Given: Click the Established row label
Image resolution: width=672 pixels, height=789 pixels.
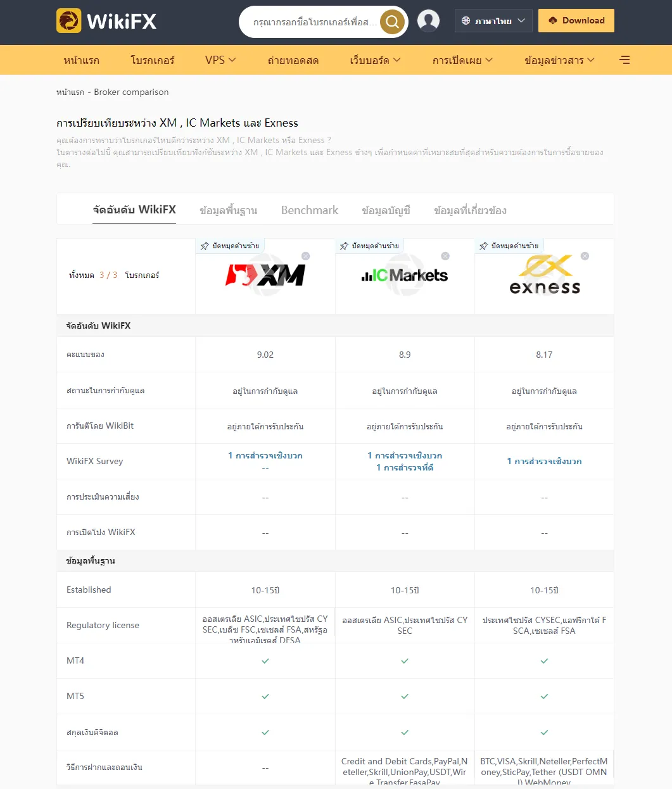Looking at the screenshot, I should pyautogui.click(x=89, y=590).
